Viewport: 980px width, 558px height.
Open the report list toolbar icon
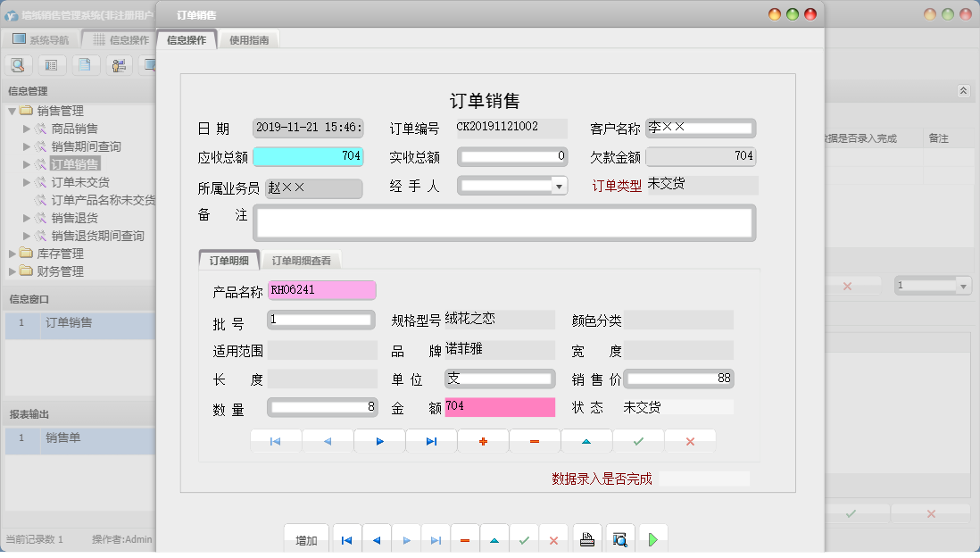[50, 64]
